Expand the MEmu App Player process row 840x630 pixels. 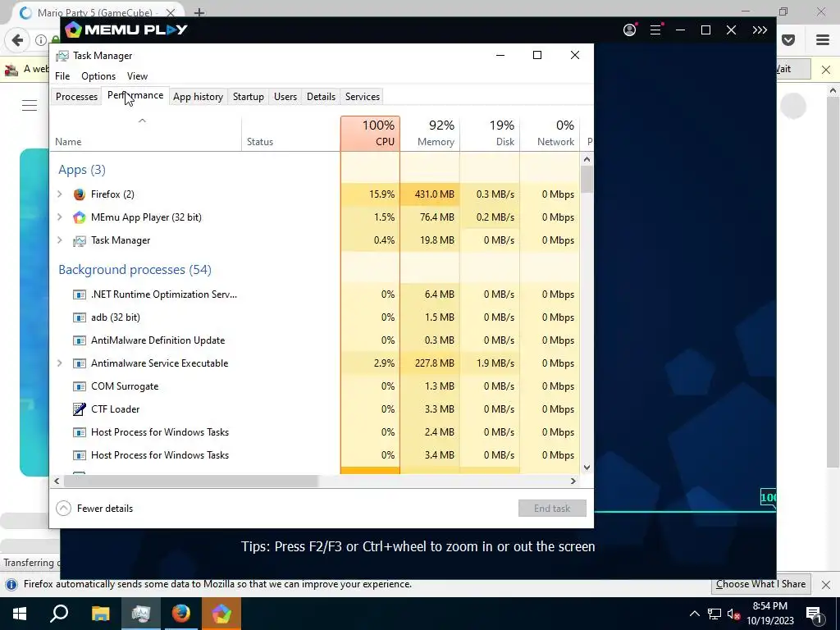[59, 217]
